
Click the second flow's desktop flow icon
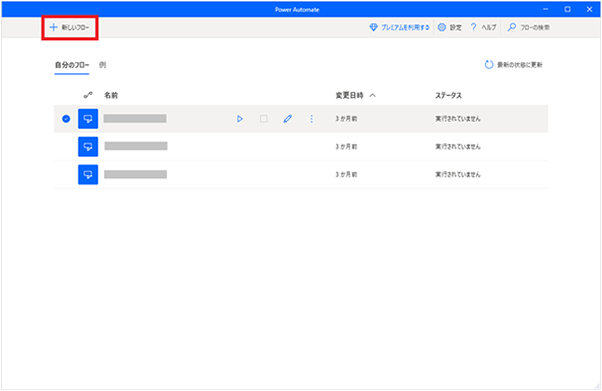(x=88, y=147)
